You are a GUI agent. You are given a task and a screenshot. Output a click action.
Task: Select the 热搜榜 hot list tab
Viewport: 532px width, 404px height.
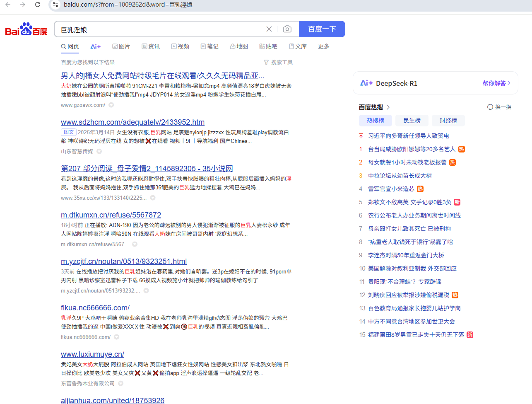point(376,121)
